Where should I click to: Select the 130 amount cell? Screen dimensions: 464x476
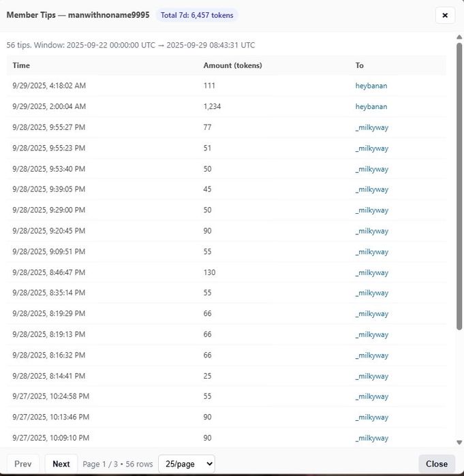(210, 272)
